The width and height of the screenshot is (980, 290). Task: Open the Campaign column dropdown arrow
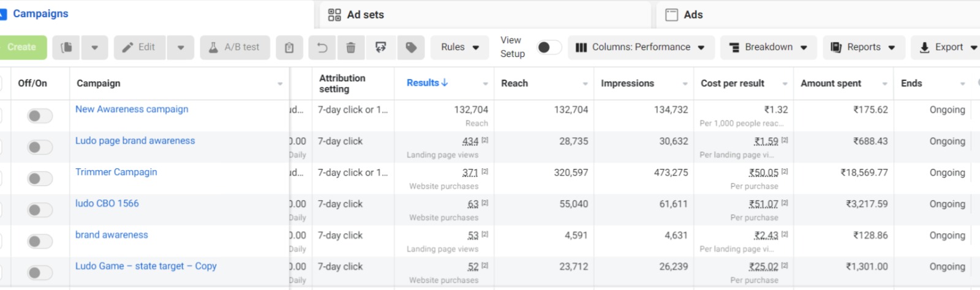(280, 84)
